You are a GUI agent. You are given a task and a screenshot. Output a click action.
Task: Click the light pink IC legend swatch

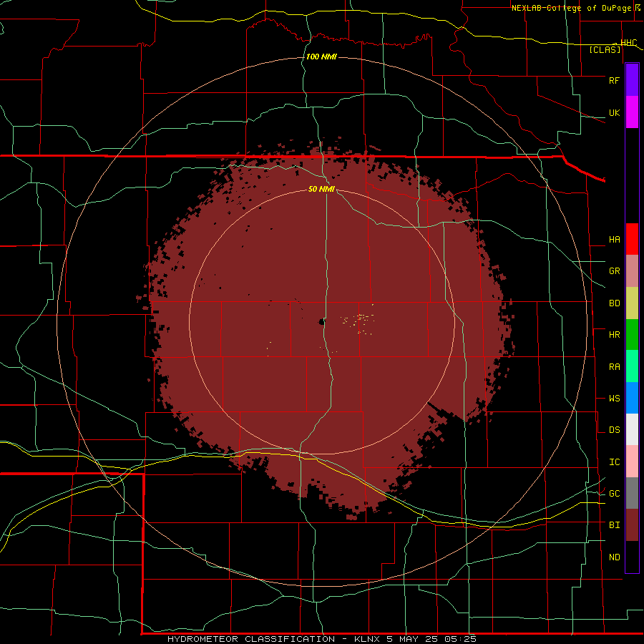(632, 462)
